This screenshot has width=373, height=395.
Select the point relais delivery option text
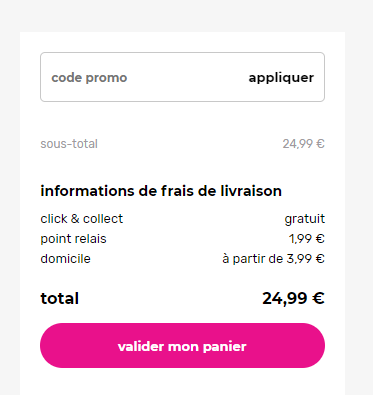click(x=73, y=239)
